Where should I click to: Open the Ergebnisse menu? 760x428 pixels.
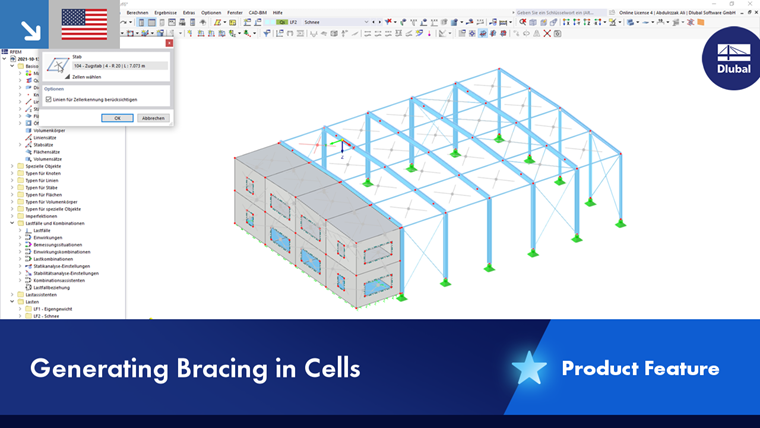pos(165,13)
